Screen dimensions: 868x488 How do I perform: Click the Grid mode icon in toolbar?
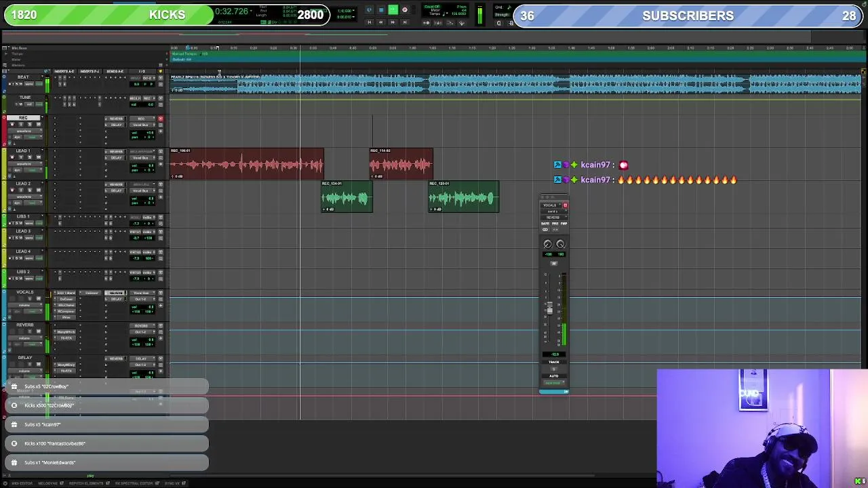point(509,7)
